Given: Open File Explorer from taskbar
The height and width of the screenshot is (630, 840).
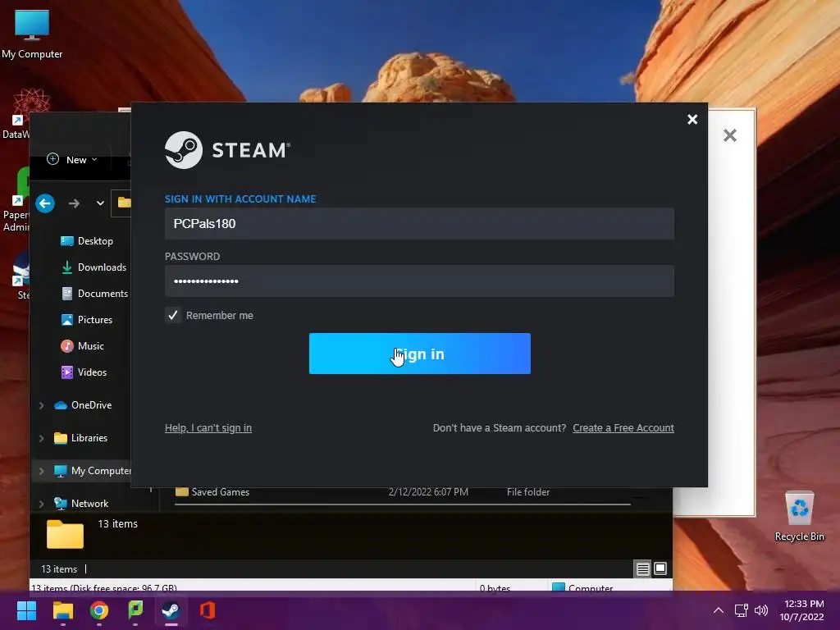Looking at the screenshot, I should coord(62,610).
